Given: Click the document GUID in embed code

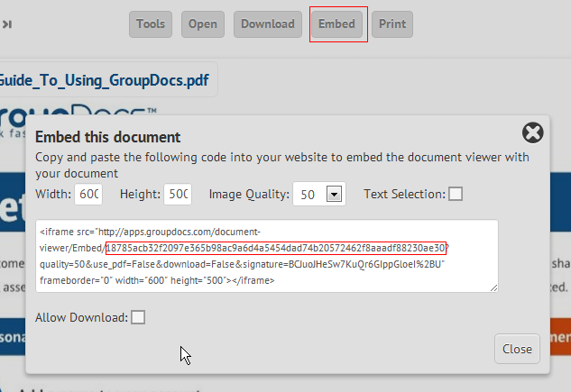Looking at the screenshot, I should point(276,248).
